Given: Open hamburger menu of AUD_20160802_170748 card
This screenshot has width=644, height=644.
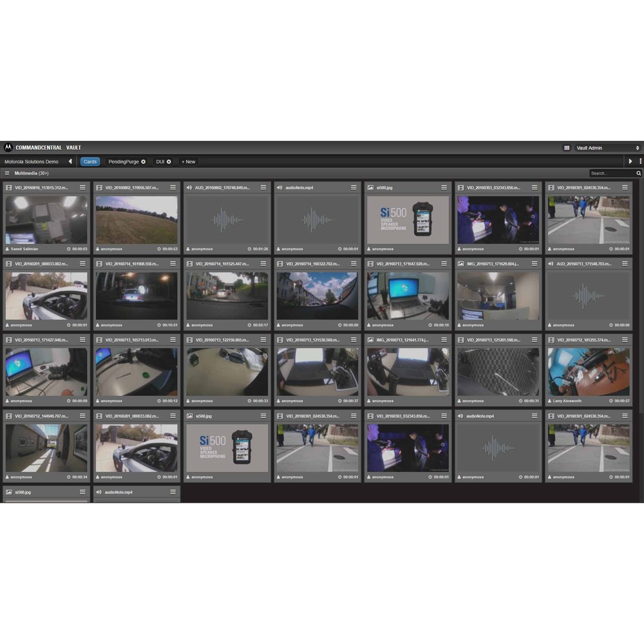Looking at the screenshot, I should click(263, 187).
